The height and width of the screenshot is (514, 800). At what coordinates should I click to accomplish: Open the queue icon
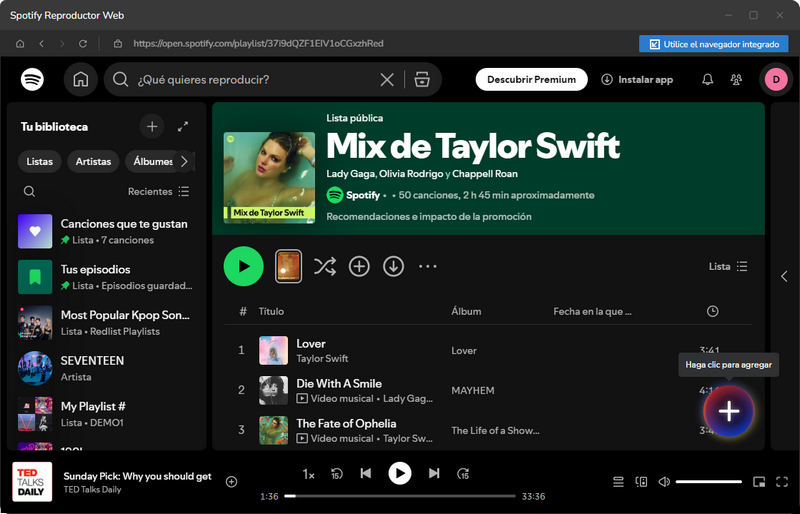(x=618, y=482)
